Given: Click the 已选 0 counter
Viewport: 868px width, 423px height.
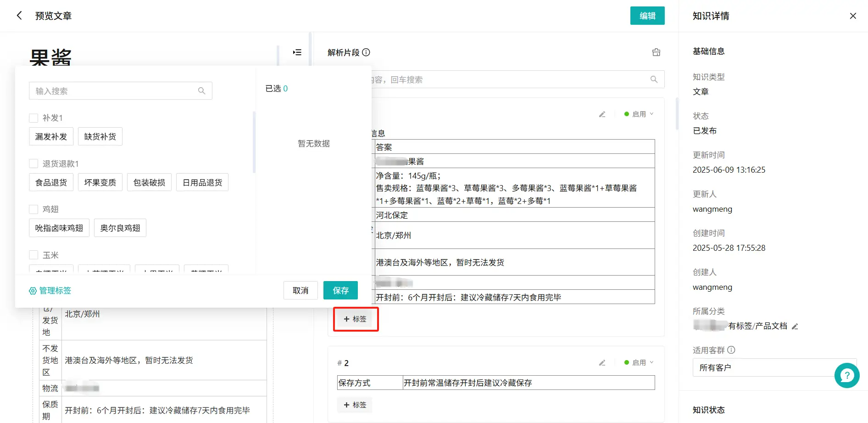Looking at the screenshot, I should tap(277, 88).
